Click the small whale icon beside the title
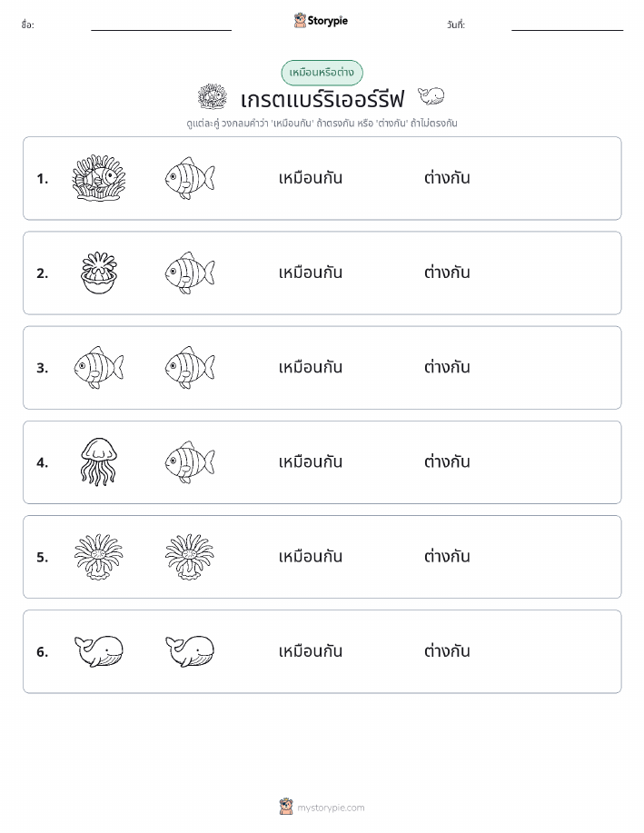The width and height of the screenshot is (644, 833). (431, 96)
